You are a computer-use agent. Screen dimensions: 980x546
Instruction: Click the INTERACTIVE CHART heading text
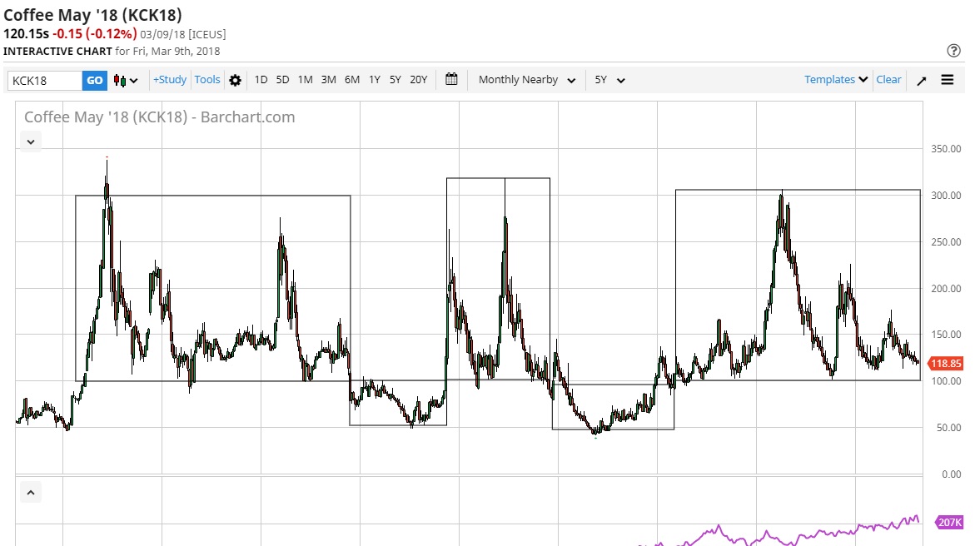[x=57, y=52]
